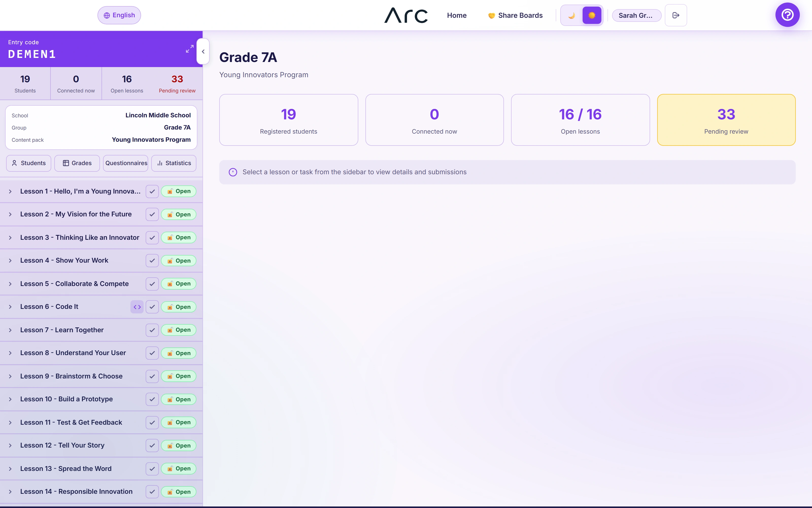Expand Lesson 7 - Learn Together chevron
Image resolution: width=812 pixels, height=508 pixels.
click(x=10, y=330)
